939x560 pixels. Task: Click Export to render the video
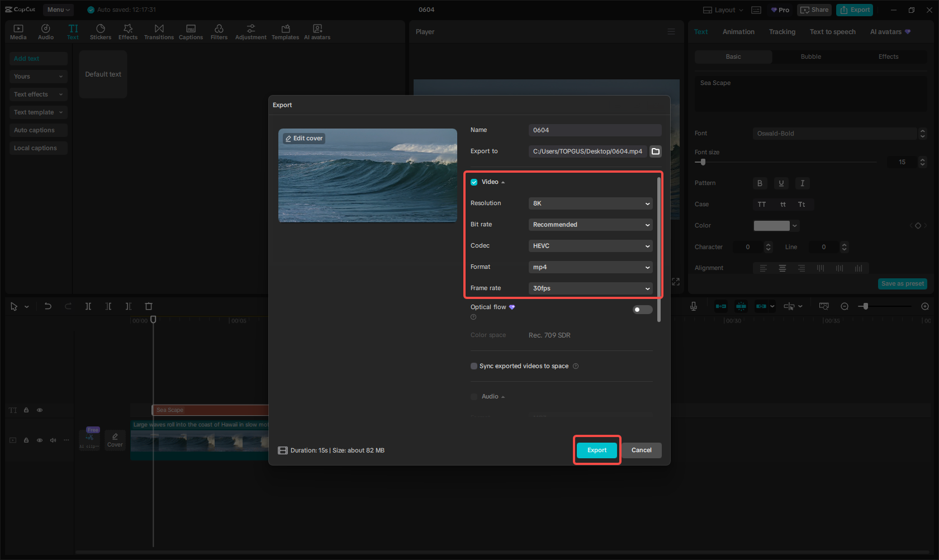(596, 450)
